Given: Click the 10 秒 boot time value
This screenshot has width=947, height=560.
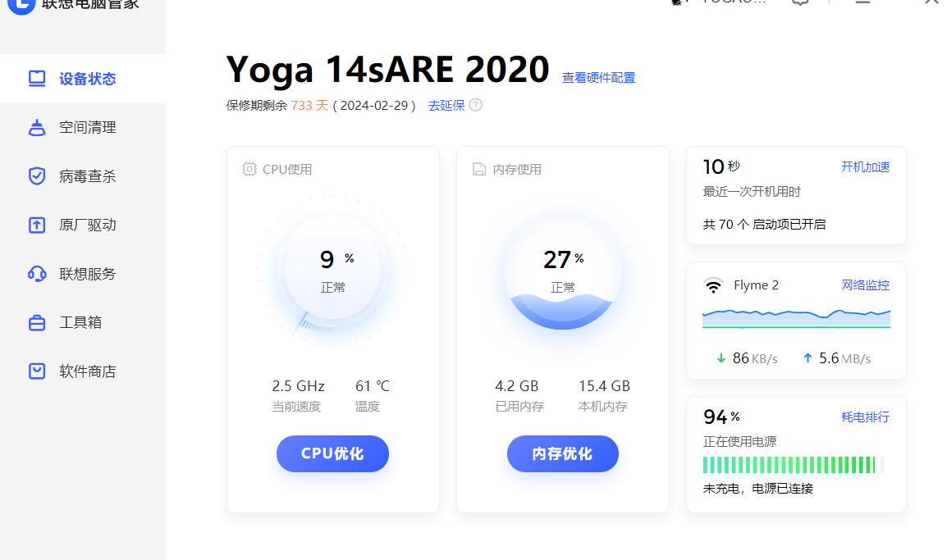Looking at the screenshot, I should 721,166.
